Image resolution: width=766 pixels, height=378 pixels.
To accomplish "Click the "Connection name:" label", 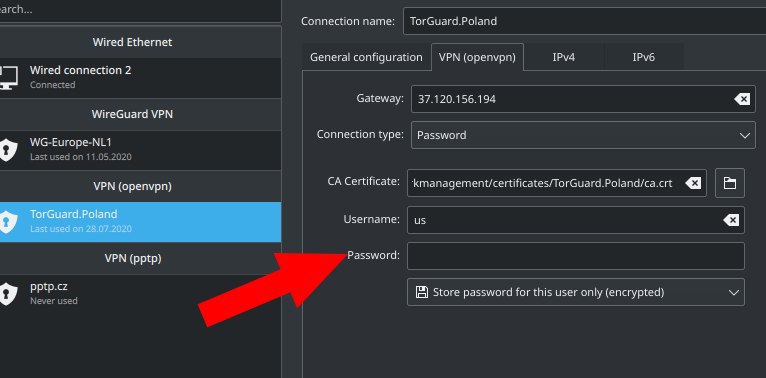I will coord(348,21).
